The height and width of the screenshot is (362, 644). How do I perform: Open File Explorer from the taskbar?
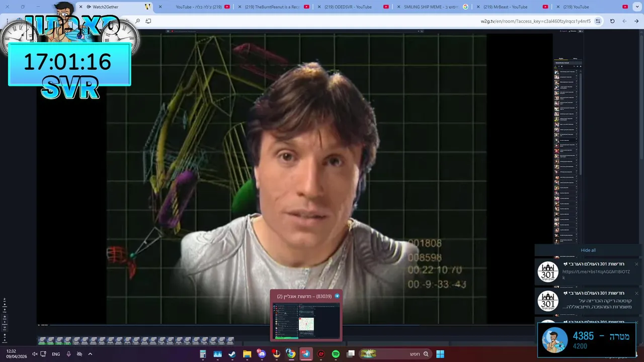(x=247, y=354)
